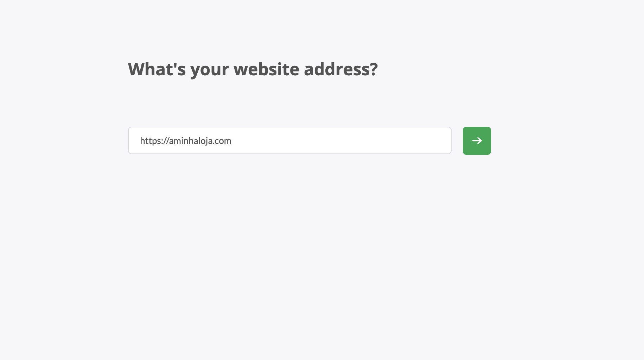This screenshot has height=360, width=644.
Task: Focus the website address input field
Action: [x=289, y=141]
